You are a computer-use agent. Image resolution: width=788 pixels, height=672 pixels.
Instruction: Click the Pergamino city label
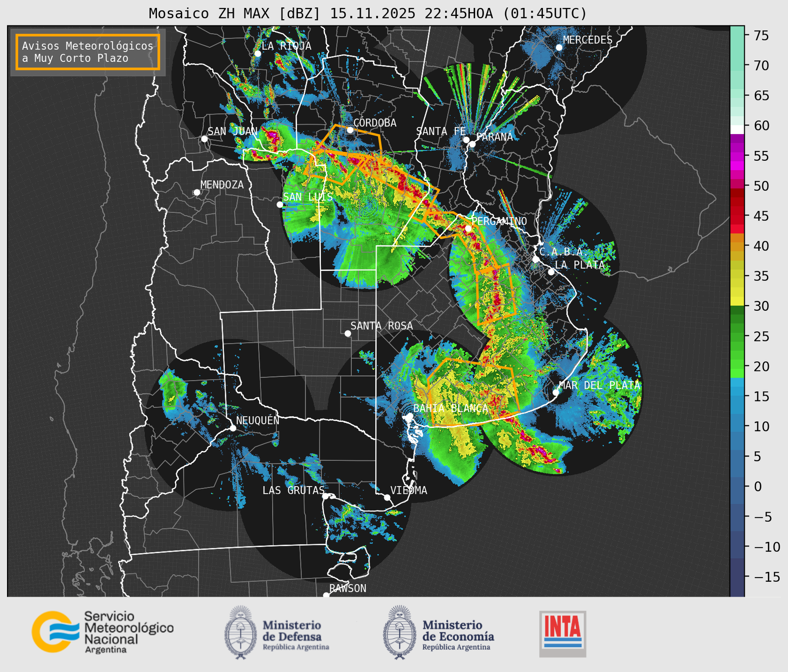(499, 221)
